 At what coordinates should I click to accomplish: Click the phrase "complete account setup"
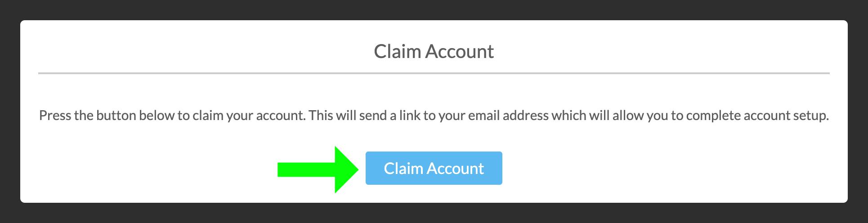757,116
